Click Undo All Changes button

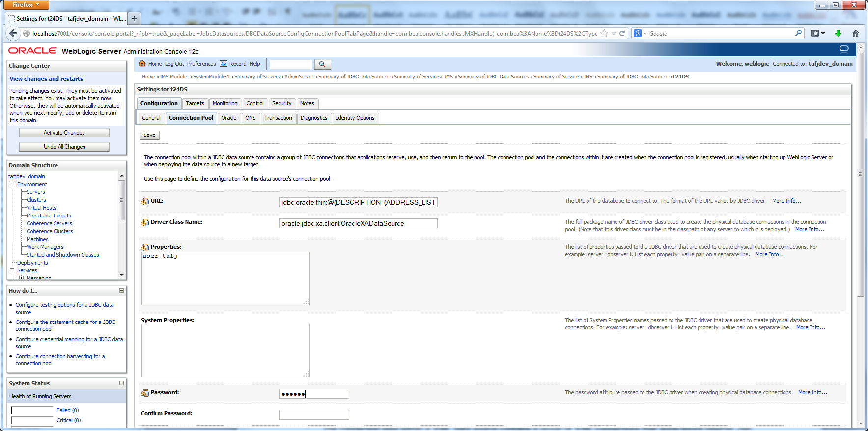click(x=64, y=147)
